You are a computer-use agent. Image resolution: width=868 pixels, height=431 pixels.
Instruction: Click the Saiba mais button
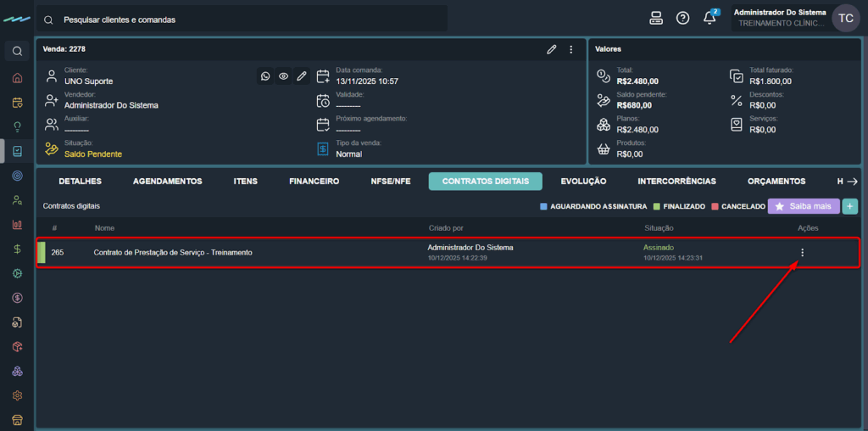(x=803, y=206)
